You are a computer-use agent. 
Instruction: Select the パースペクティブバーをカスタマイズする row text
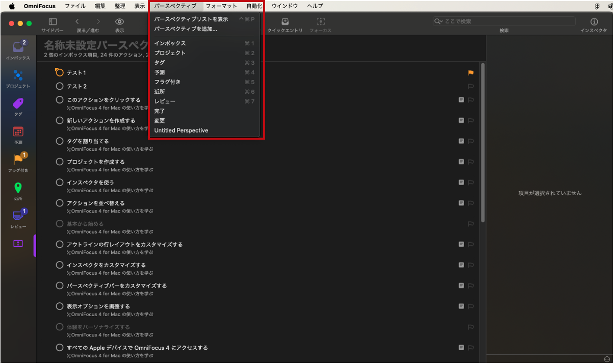117,285
